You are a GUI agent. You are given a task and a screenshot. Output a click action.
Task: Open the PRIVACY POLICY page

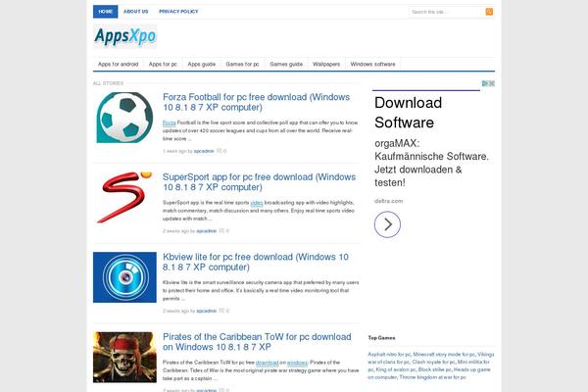(178, 12)
